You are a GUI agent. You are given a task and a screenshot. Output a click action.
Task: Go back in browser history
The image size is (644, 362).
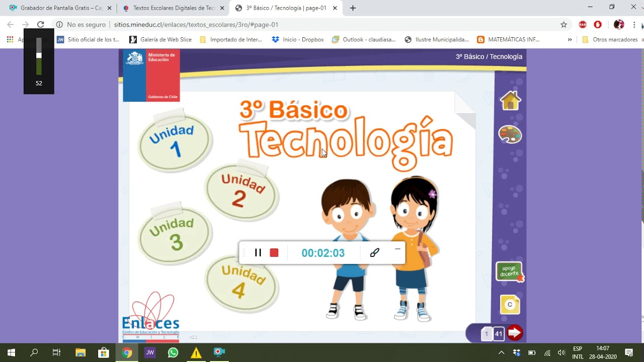11,25
